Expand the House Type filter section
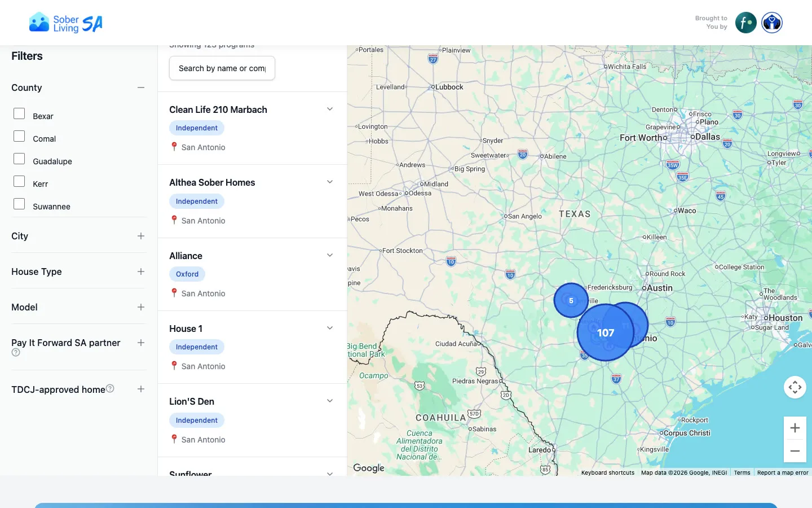Viewport: 812px width, 508px height. (141, 271)
